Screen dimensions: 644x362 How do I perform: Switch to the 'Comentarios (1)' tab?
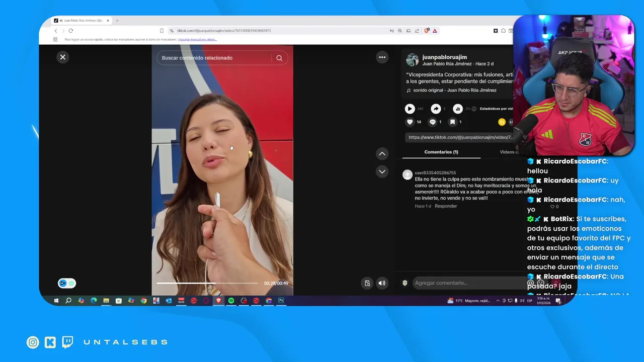point(441,152)
